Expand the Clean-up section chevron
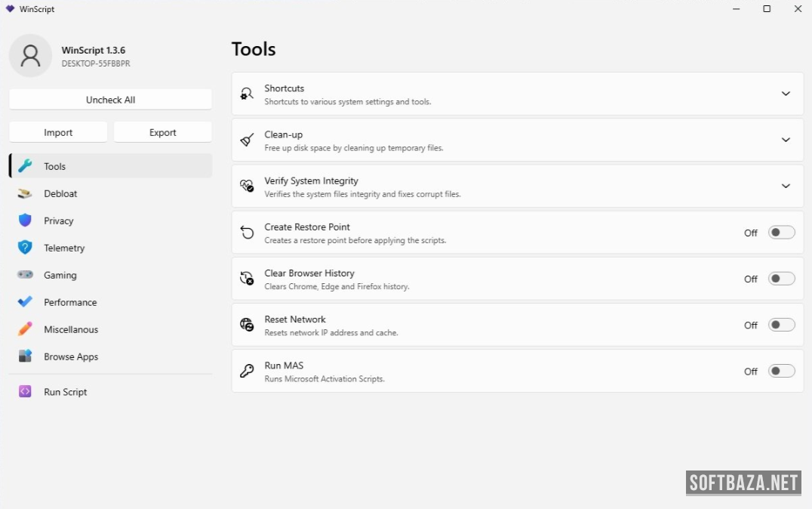Viewport: 812px width, 509px height. coord(786,140)
